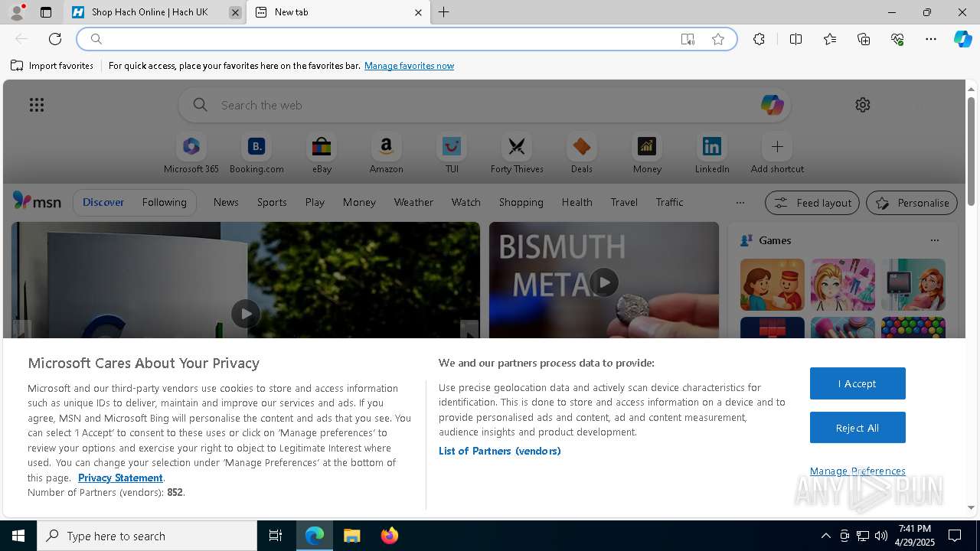Image resolution: width=980 pixels, height=551 pixels.
Task: Expand Games card options menu
Action: tap(934, 240)
